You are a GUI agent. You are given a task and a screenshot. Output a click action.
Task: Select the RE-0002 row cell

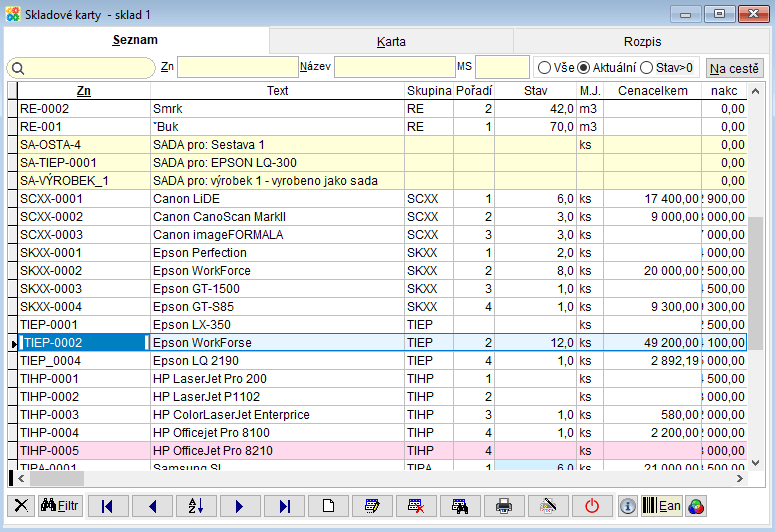point(84,109)
